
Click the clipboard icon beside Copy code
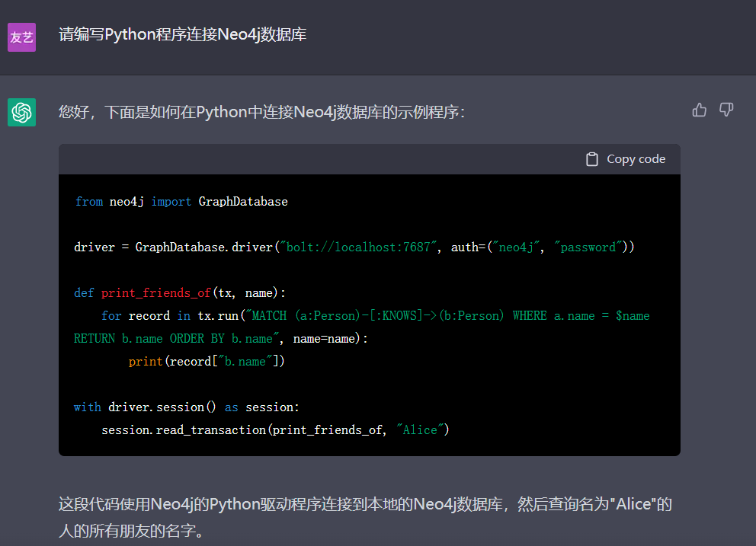[x=591, y=159]
